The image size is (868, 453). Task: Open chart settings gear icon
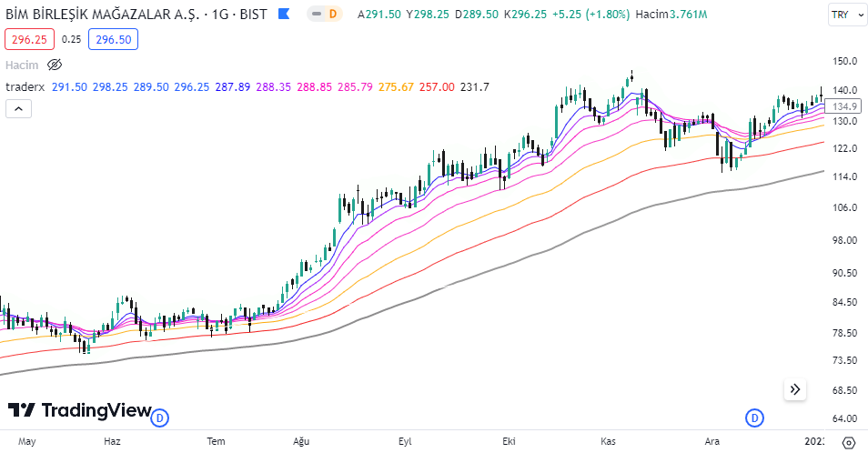[x=848, y=442]
